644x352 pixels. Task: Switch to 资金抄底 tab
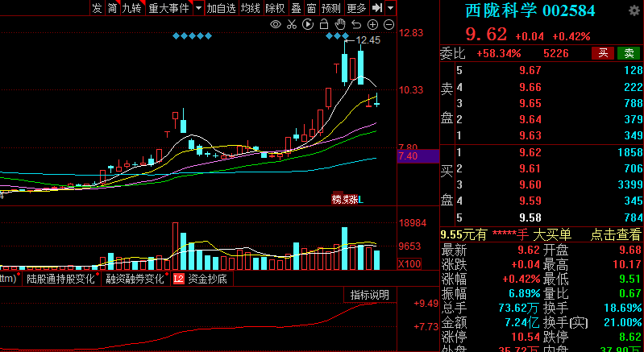pyautogui.click(x=207, y=279)
